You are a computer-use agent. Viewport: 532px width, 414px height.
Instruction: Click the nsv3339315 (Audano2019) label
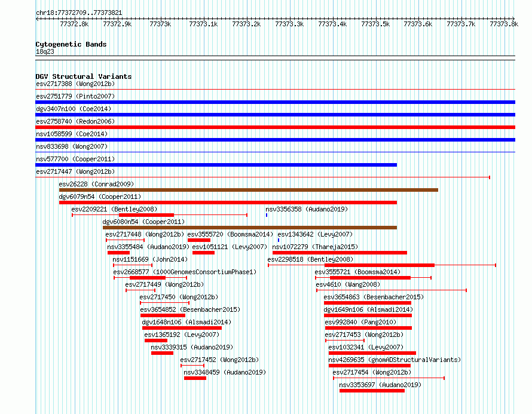(192, 347)
